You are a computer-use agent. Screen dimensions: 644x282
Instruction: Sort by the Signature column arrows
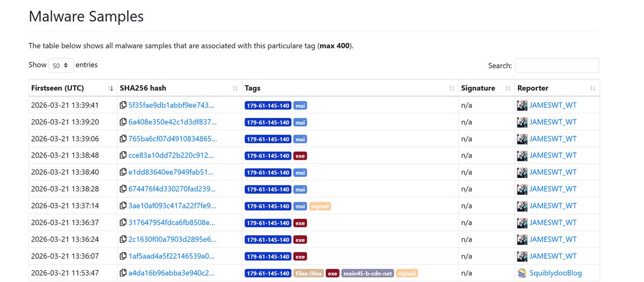[507, 88]
